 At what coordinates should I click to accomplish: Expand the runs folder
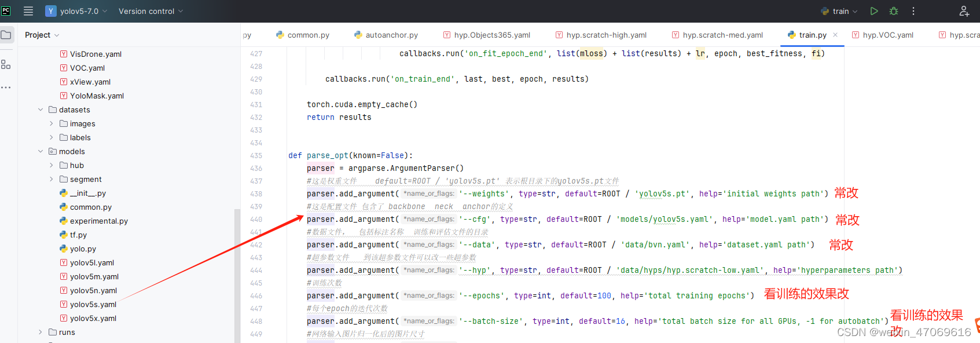coord(41,332)
